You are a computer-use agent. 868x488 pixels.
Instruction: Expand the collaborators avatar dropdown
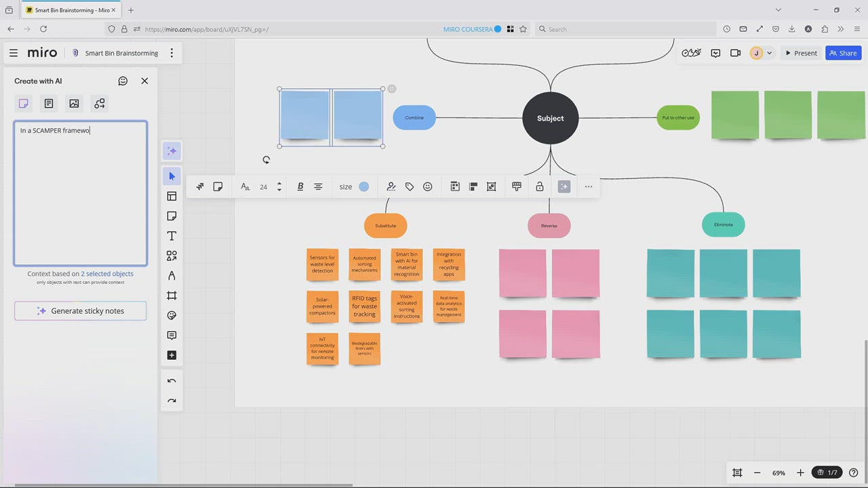tap(769, 53)
